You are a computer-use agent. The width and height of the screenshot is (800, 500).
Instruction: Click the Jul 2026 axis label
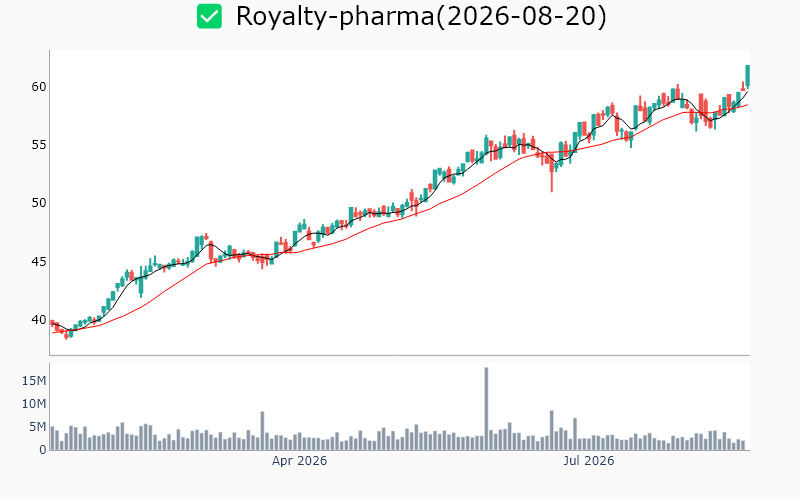(588, 461)
